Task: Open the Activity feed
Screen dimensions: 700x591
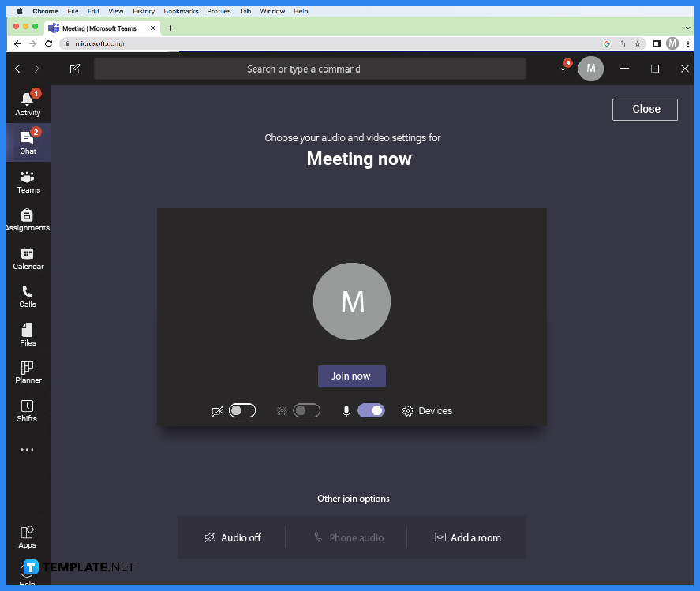Action: pos(28,103)
